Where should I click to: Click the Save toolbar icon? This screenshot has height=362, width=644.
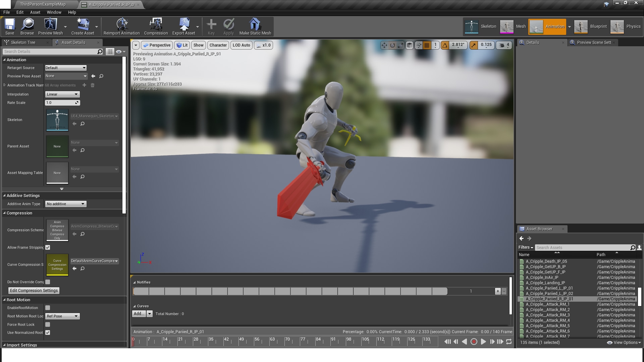click(10, 26)
